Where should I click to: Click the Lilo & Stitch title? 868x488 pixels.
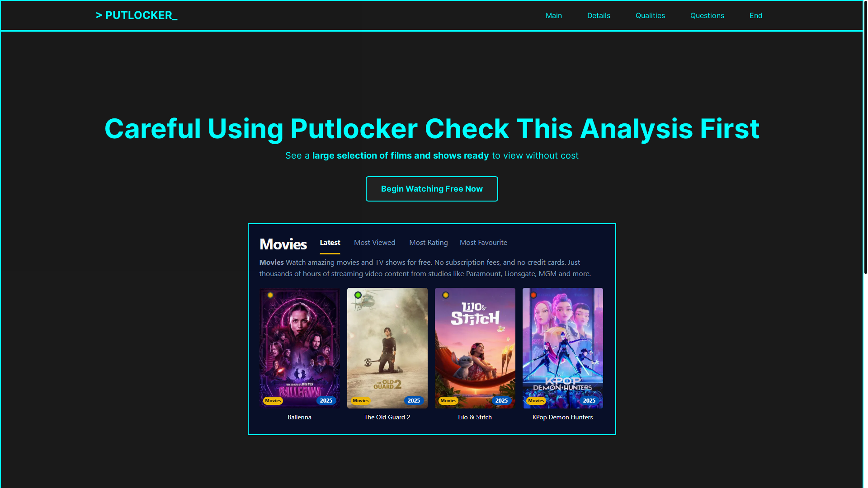click(475, 417)
